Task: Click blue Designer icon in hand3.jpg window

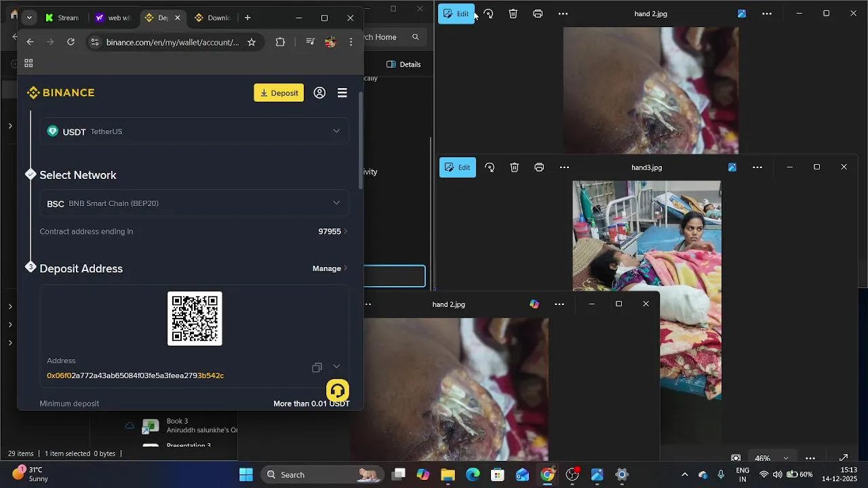Action: point(732,167)
